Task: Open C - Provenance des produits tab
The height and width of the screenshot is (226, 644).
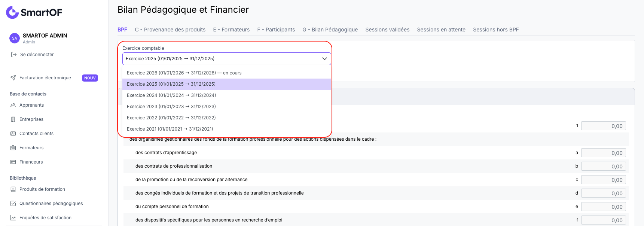Action: click(x=170, y=30)
